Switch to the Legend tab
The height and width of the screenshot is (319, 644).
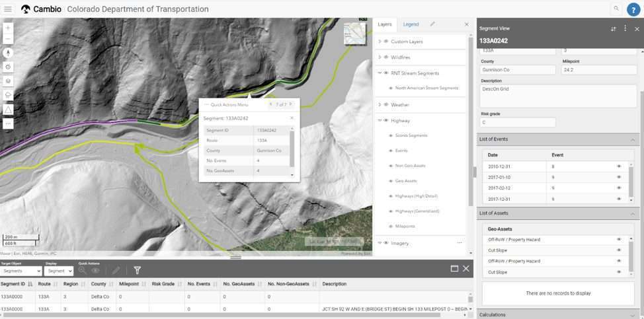tap(411, 24)
